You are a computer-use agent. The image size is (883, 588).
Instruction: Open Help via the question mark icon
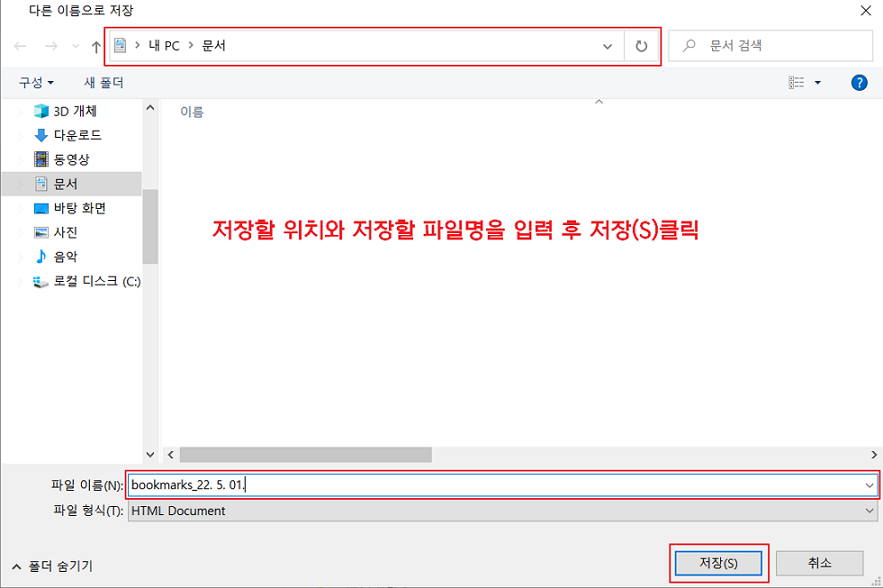(x=859, y=82)
